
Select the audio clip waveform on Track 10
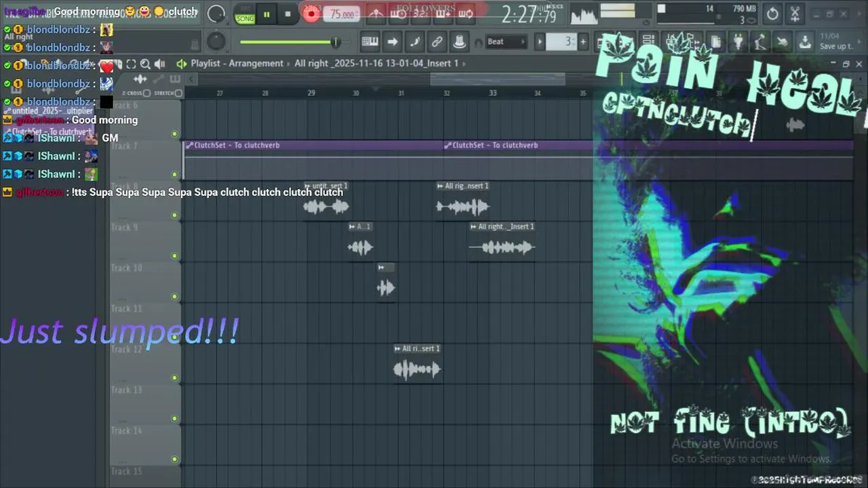[386, 288]
